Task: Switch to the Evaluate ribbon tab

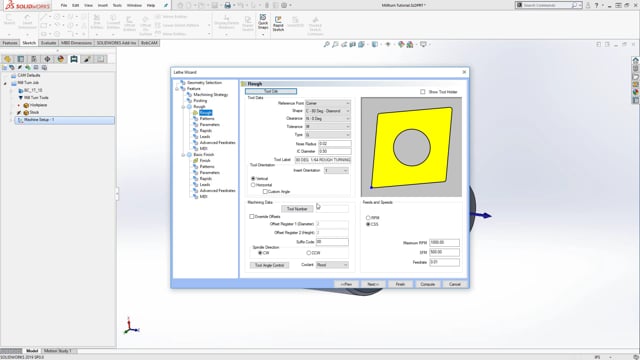Action: point(48,43)
